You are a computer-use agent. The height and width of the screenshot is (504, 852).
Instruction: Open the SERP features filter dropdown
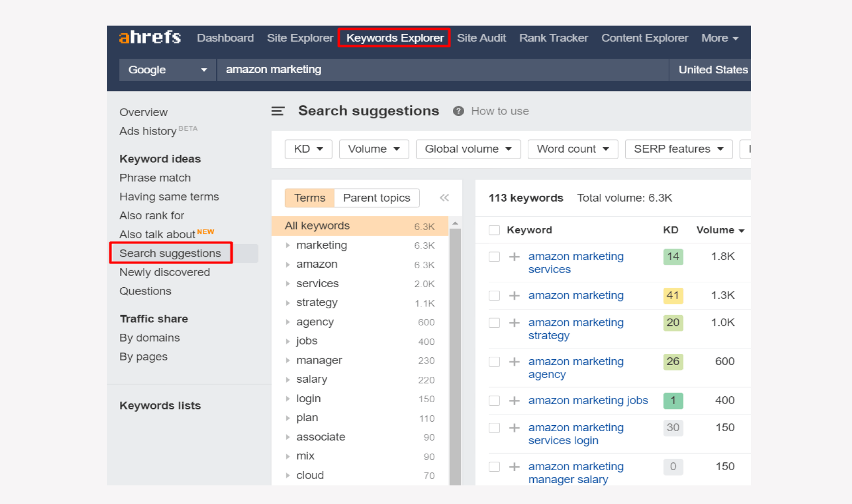pos(679,149)
